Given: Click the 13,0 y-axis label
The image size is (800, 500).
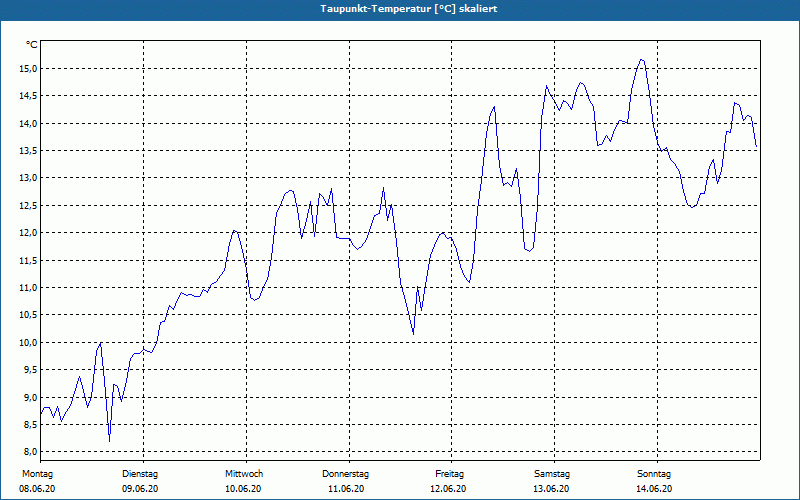Looking at the screenshot, I should pyautogui.click(x=29, y=178).
